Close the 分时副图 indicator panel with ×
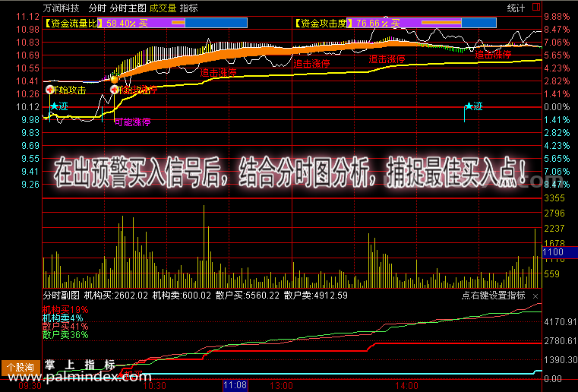 (535, 296)
